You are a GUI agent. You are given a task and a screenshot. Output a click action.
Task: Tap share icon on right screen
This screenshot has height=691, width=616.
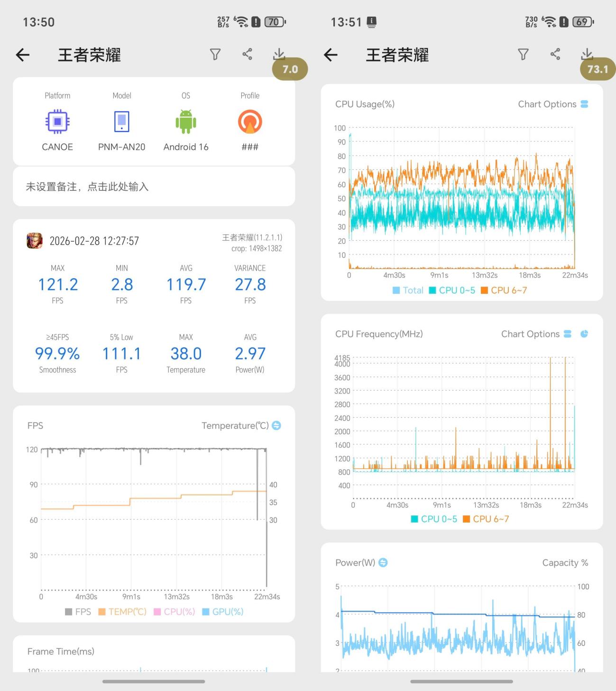click(x=555, y=54)
